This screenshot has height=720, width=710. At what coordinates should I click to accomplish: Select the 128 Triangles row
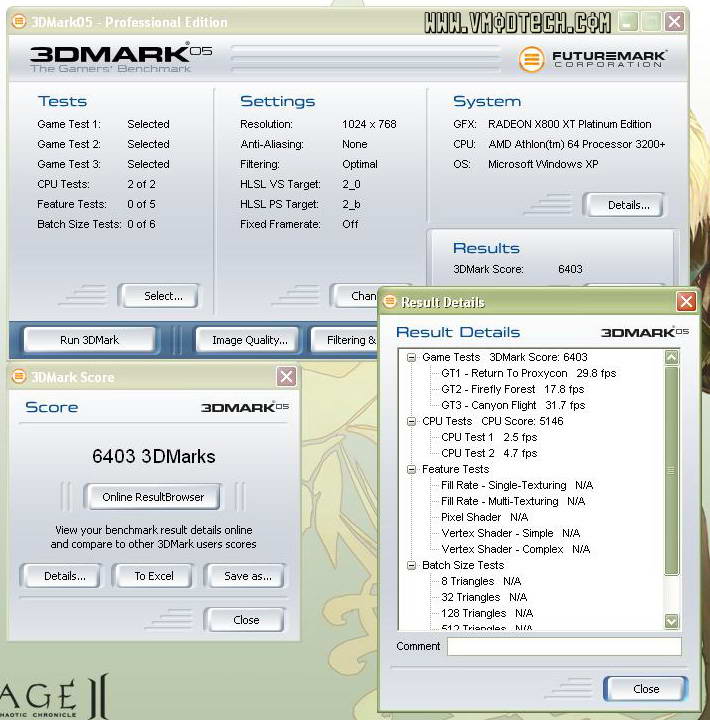click(487, 613)
